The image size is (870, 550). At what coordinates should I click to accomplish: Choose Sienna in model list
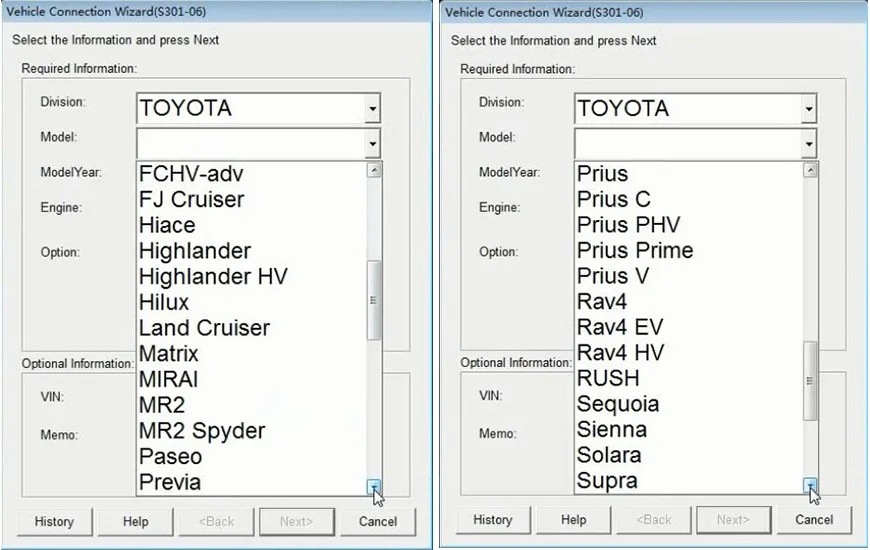coord(689,430)
